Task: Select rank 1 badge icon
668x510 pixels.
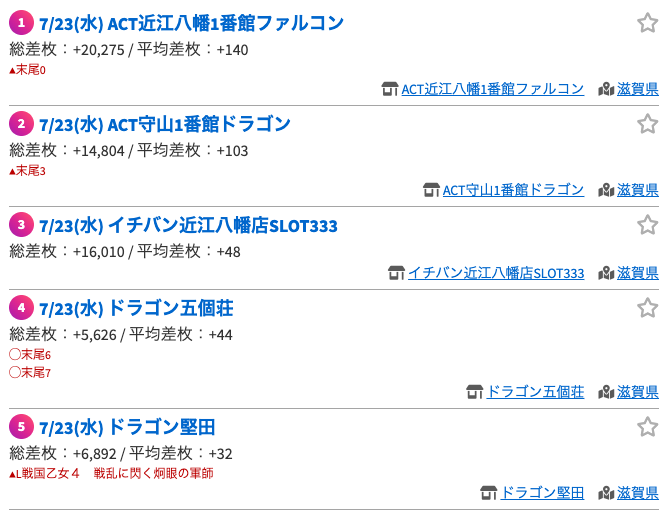Action: point(21,23)
